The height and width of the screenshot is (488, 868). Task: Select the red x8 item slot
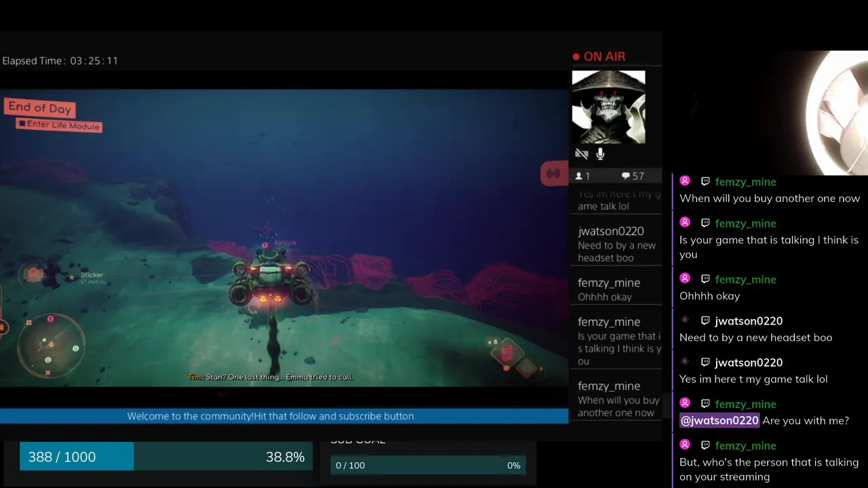pyautogui.click(x=507, y=352)
